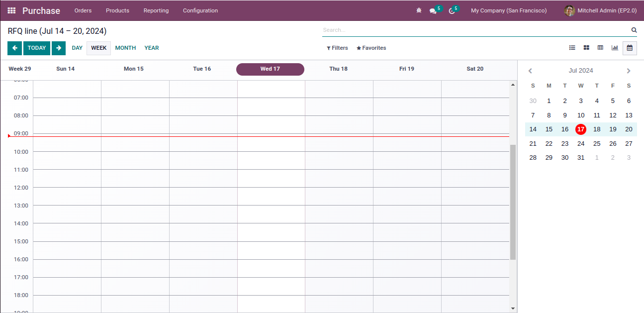Open conversations messages icon
The image size is (644, 313).
pyautogui.click(x=433, y=10)
